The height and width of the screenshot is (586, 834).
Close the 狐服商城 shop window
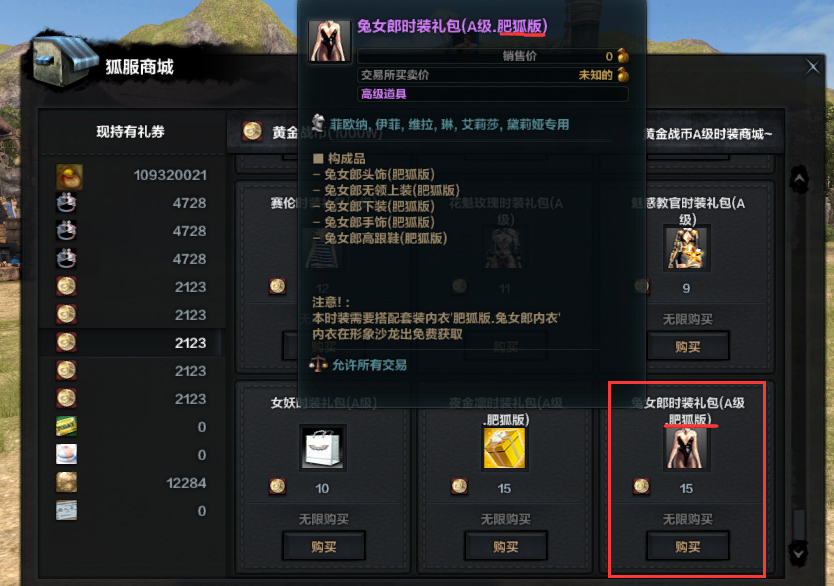(812, 67)
